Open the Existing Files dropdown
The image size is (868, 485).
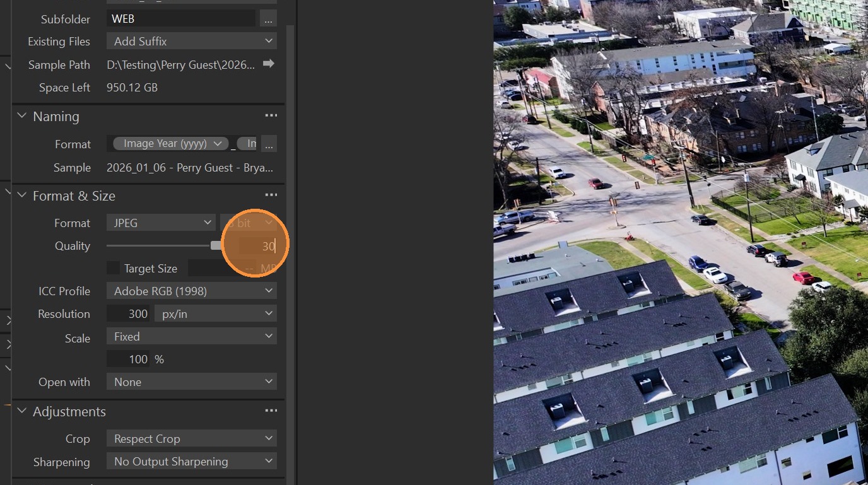192,42
